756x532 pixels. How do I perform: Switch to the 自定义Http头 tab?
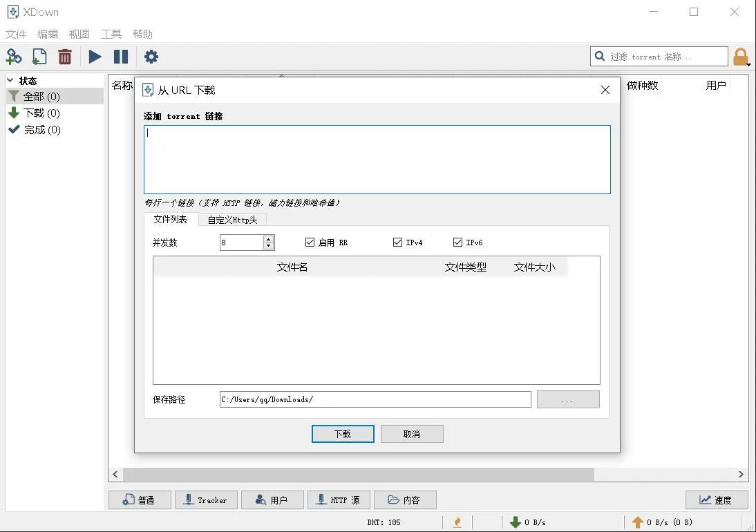tap(232, 220)
